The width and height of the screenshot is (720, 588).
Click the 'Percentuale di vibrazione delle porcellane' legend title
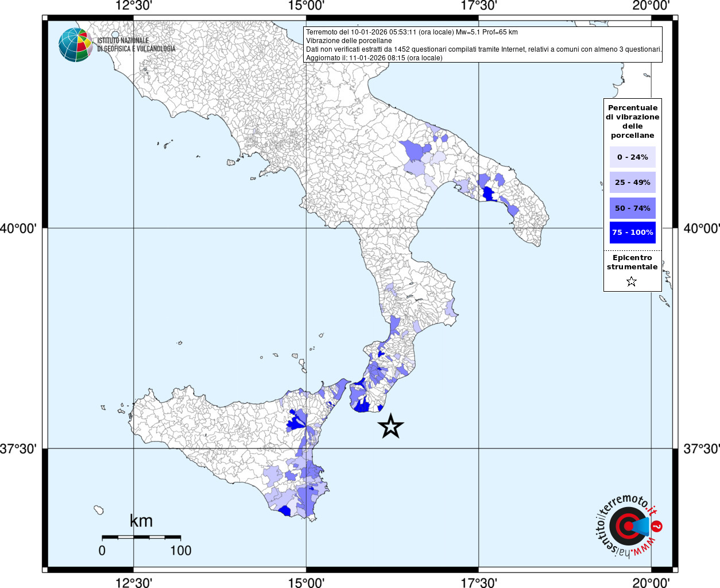point(632,121)
